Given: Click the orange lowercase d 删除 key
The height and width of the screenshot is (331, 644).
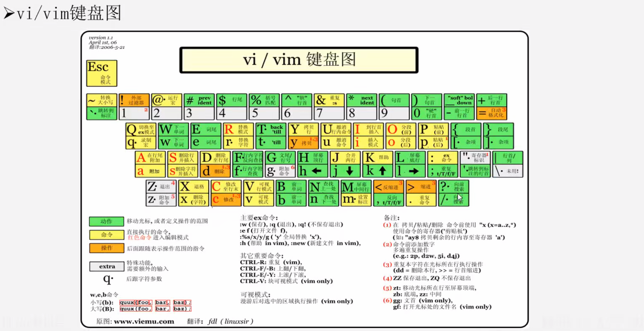Looking at the screenshot, I should (215, 171).
